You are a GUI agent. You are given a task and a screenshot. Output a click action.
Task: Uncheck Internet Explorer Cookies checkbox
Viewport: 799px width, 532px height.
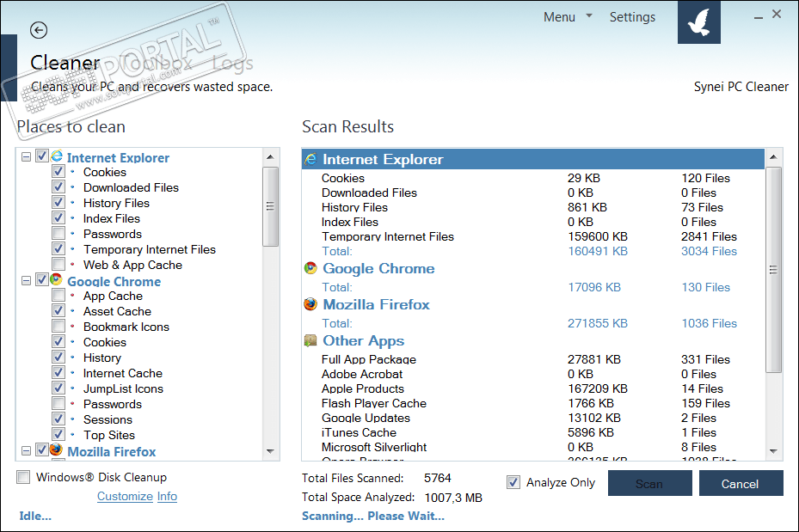pos(58,172)
